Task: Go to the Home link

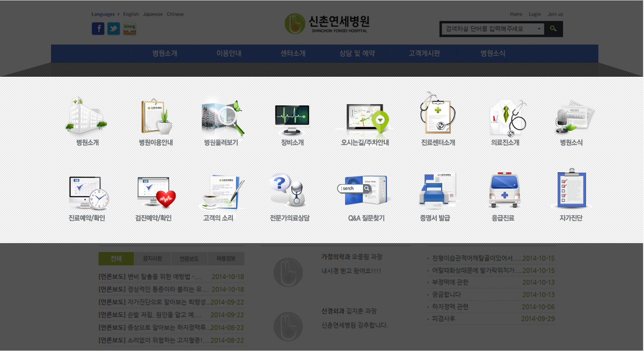Action: (x=516, y=14)
